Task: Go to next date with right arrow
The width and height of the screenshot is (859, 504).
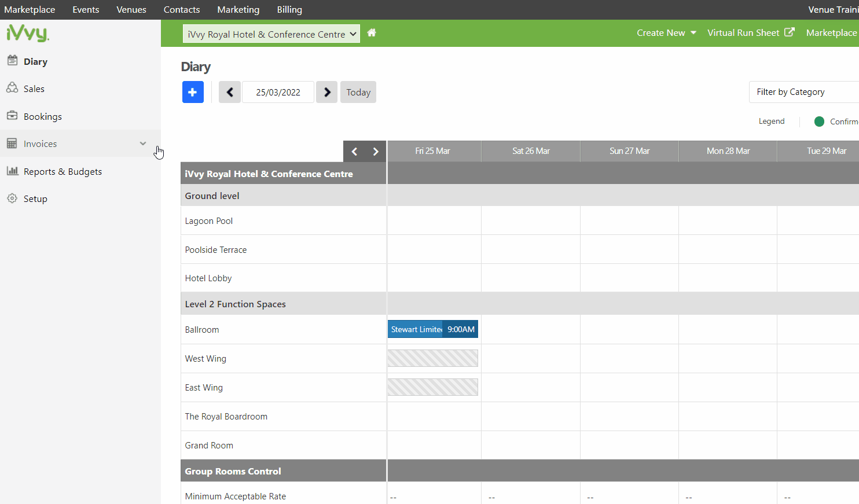Action: 327,92
